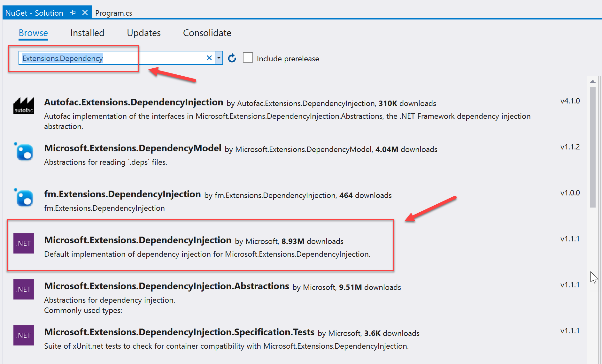The height and width of the screenshot is (364, 602).
Task: Switch to the Program.cs document tab
Action: [x=114, y=13]
